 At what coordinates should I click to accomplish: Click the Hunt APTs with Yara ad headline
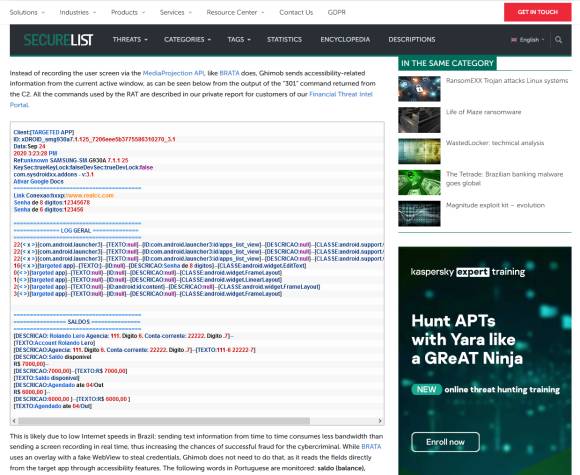pyautogui.click(x=467, y=340)
